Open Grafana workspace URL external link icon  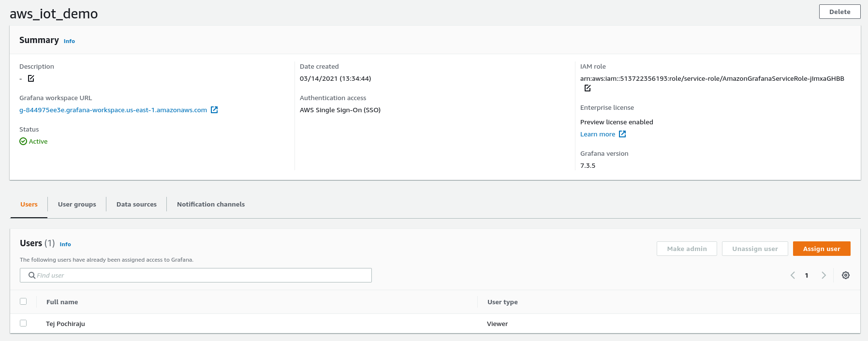214,110
